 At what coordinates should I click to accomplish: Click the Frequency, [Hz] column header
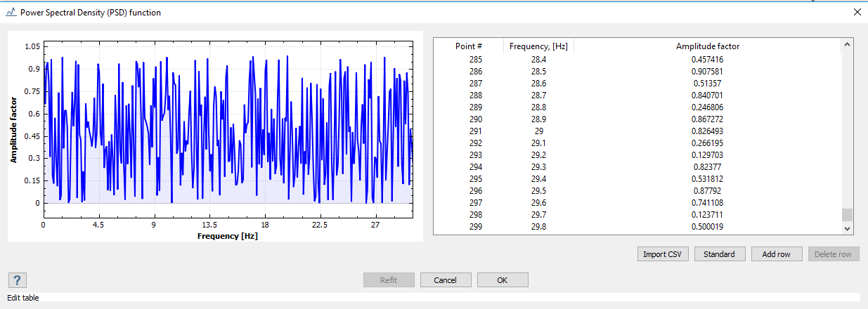click(x=538, y=46)
